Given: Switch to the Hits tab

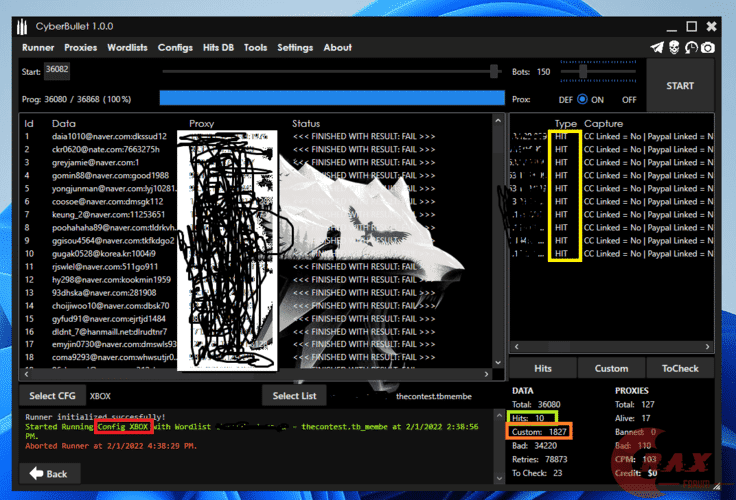Looking at the screenshot, I should (543, 368).
